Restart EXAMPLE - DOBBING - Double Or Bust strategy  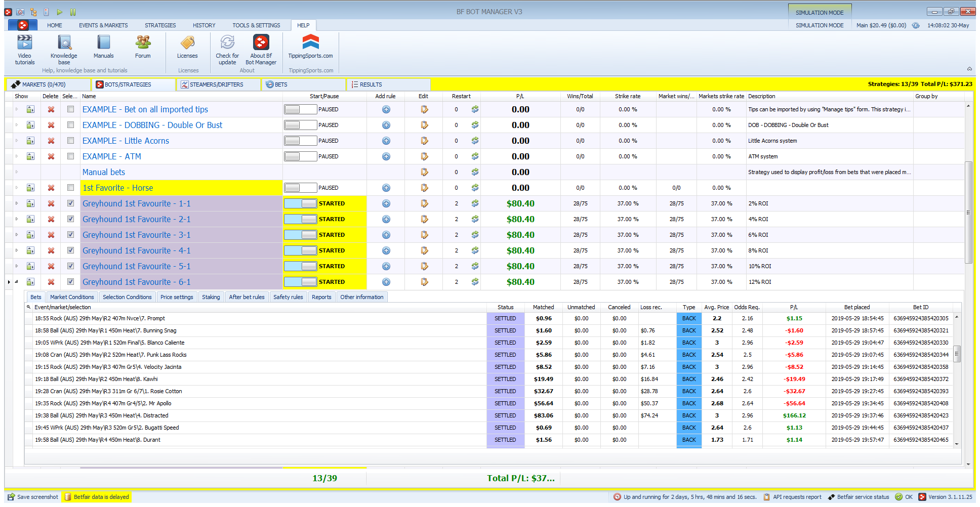click(x=475, y=125)
